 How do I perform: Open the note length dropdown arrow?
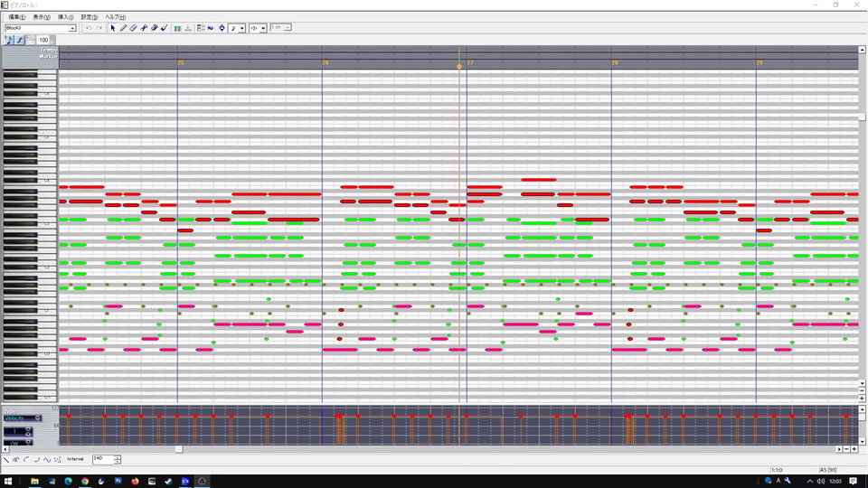coord(242,28)
